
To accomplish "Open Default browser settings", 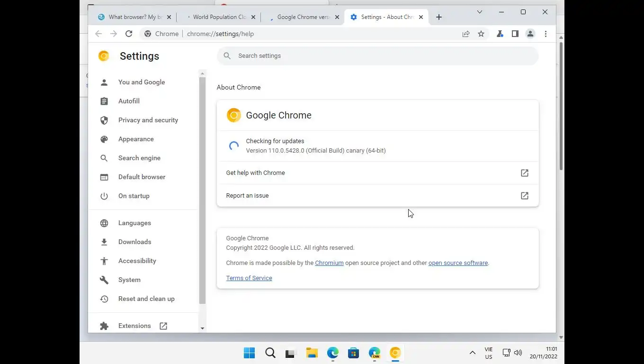I will (142, 177).
